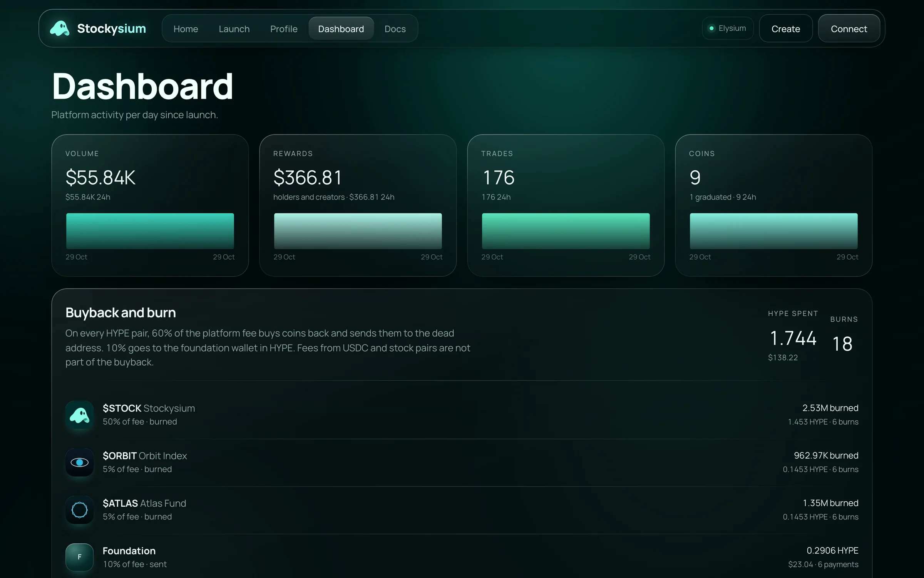Click the Stockysium ghost logo icon
This screenshot has width=924, height=578.
point(60,29)
